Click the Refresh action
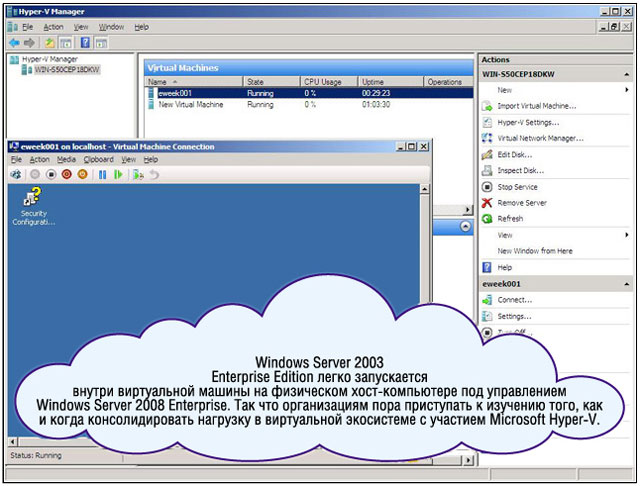The width and height of the screenshot is (640, 486). click(510, 219)
